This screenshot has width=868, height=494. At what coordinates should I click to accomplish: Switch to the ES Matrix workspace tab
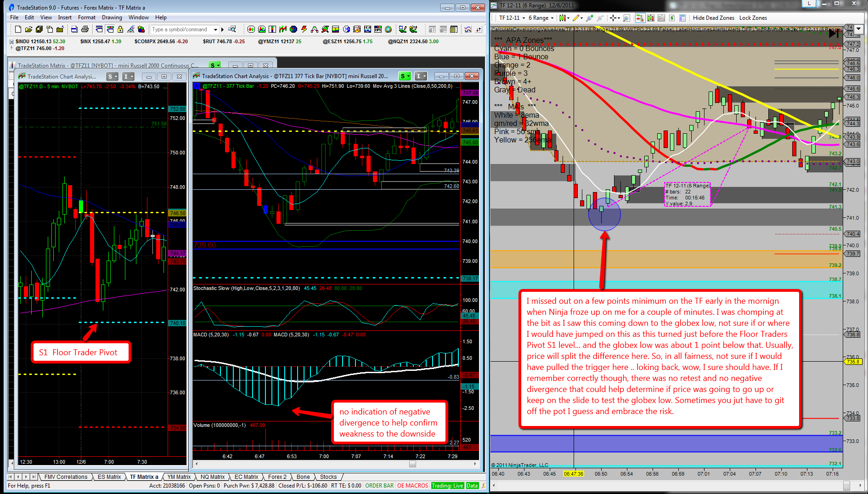point(109,477)
